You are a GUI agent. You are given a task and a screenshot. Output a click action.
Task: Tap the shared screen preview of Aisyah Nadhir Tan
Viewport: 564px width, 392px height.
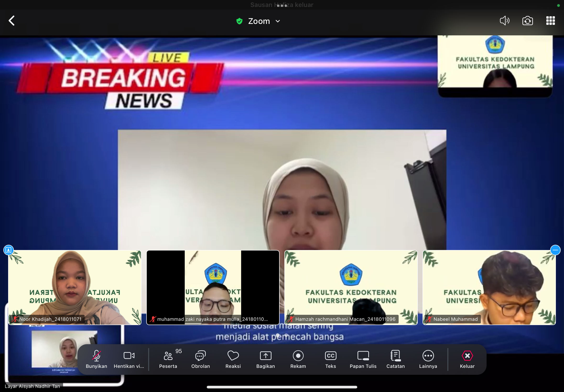[x=65, y=354]
